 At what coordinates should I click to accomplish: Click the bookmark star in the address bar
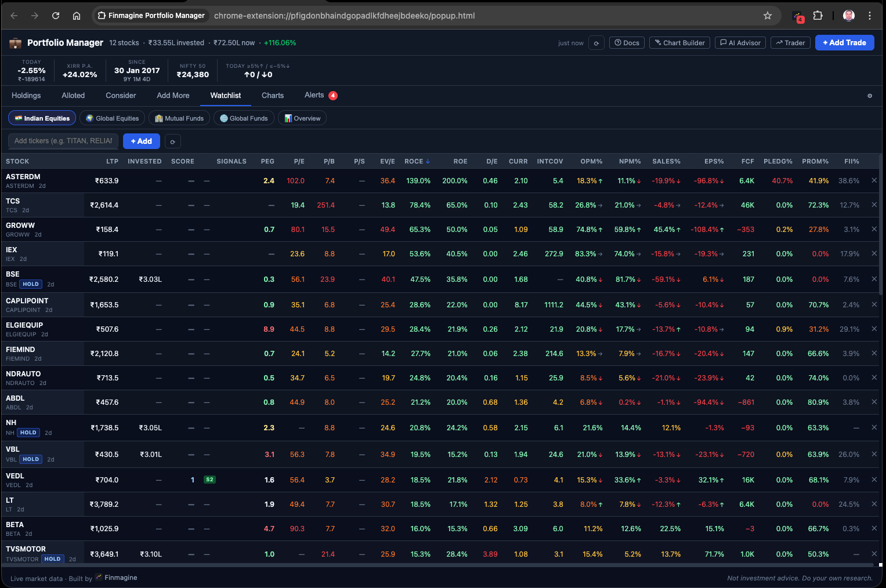click(x=768, y=16)
